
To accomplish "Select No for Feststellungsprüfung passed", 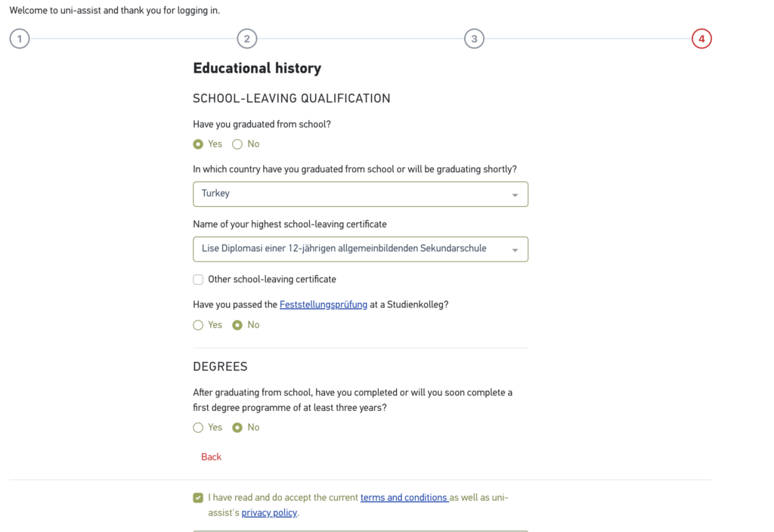I will tap(237, 325).
